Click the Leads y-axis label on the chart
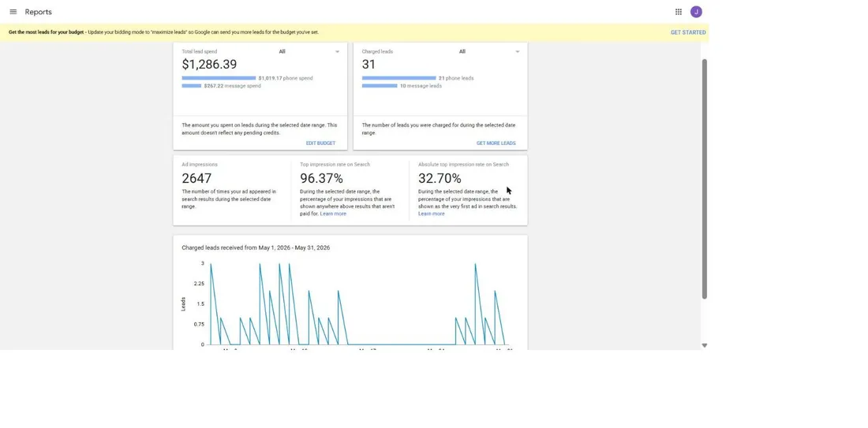 (x=183, y=303)
